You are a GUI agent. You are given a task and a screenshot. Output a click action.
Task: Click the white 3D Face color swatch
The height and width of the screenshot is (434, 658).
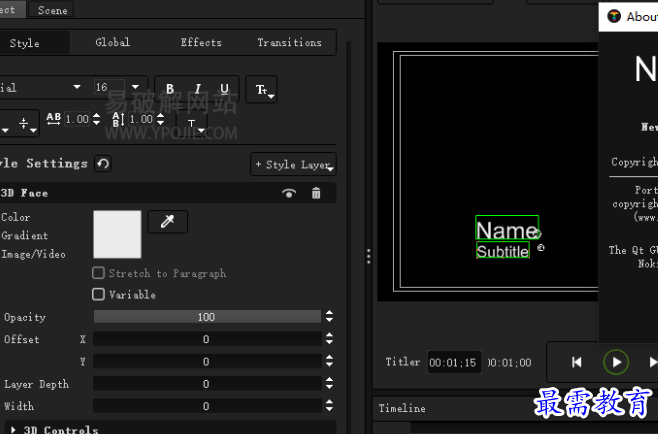coord(117,234)
